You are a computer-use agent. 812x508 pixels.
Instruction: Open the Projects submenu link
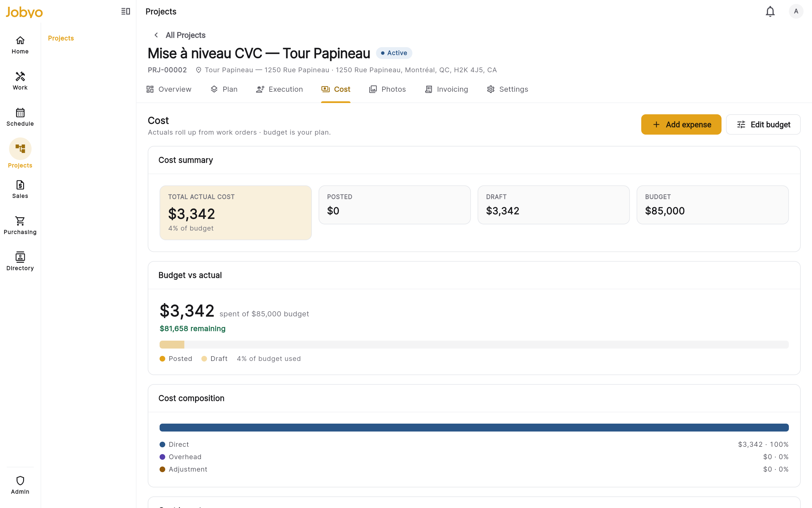(61, 38)
